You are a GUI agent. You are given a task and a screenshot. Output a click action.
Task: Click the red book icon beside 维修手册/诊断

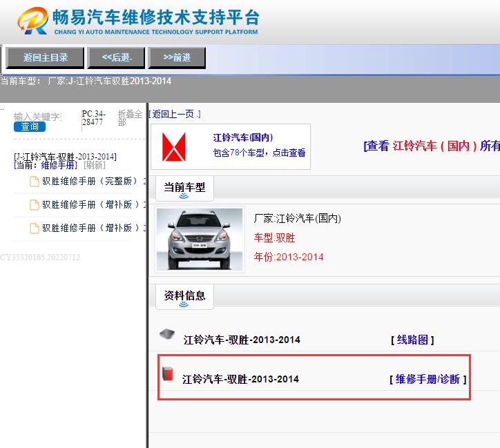pyautogui.click(x=168, y=373)
